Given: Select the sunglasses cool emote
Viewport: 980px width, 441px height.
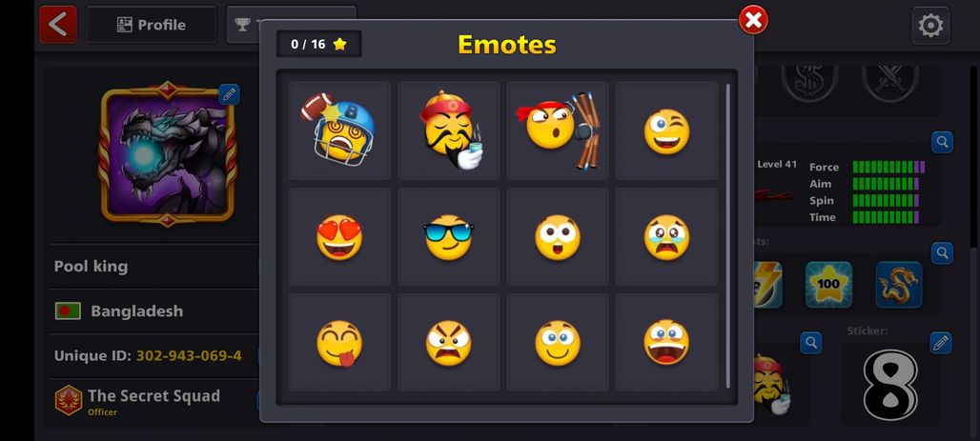Looking at the screenshot, I should [x=449, y=237].
